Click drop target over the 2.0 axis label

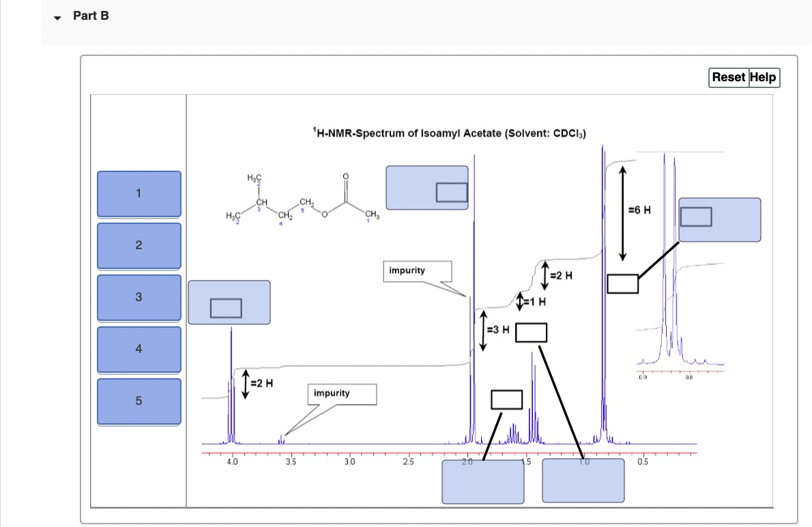click(x=482, y=481)
